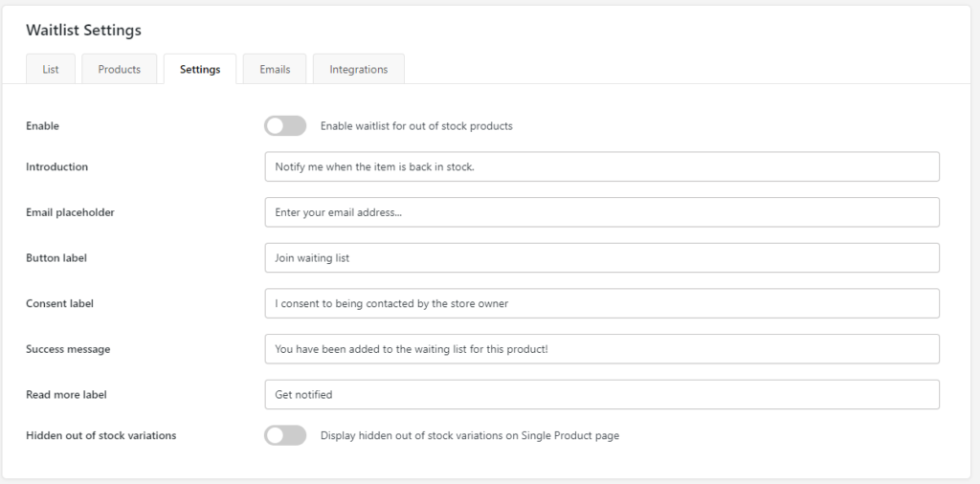Click the Success message input field

point(602,349)
